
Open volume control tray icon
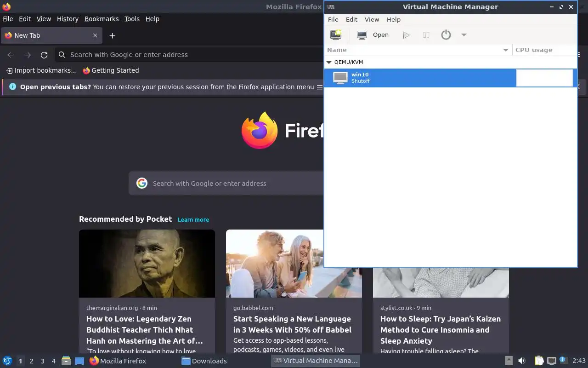(522, 361)
